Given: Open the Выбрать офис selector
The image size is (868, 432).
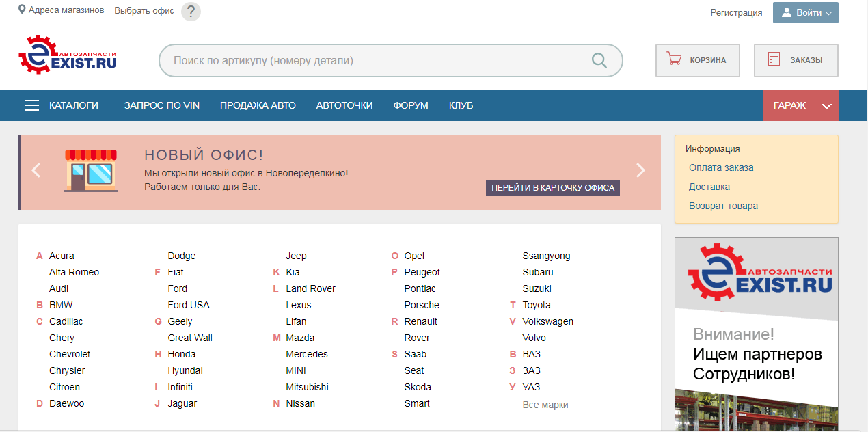Looking at the screenshot, I should [144, 11].
